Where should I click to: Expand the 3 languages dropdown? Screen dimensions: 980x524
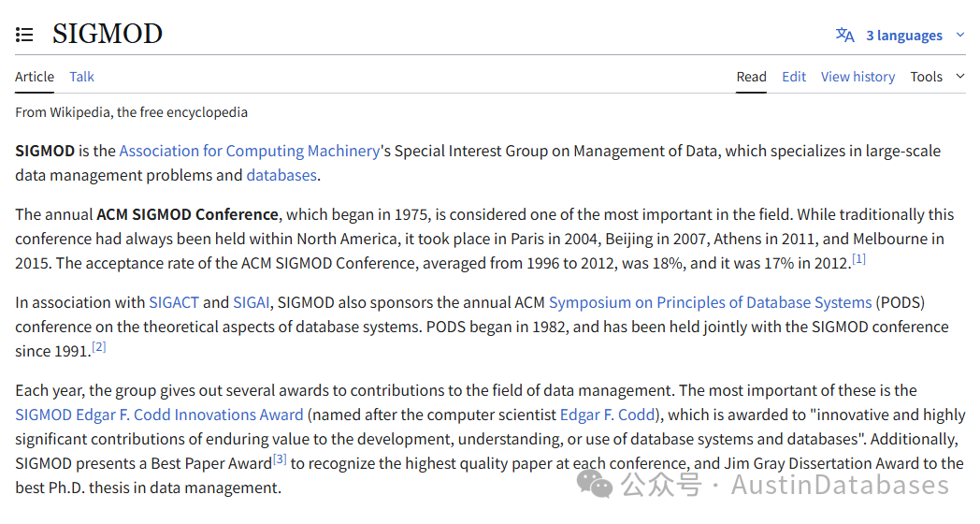(903, 36)
